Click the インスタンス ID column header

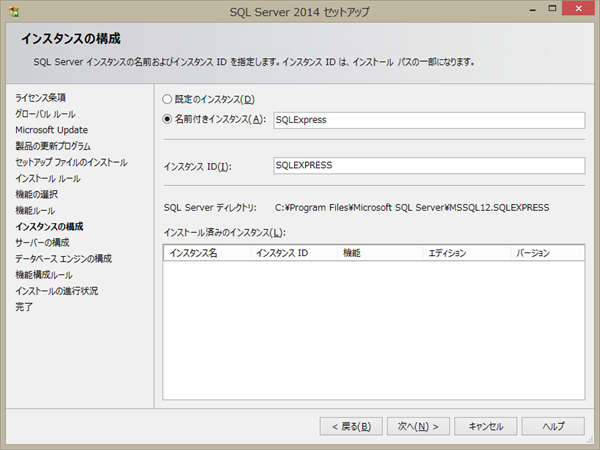pos(294,253)
